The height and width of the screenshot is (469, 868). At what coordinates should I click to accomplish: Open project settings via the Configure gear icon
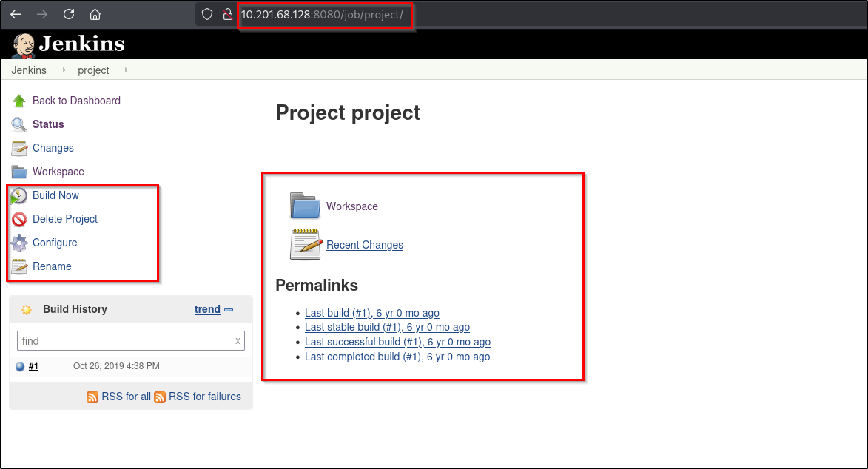(x=19, y=243)
